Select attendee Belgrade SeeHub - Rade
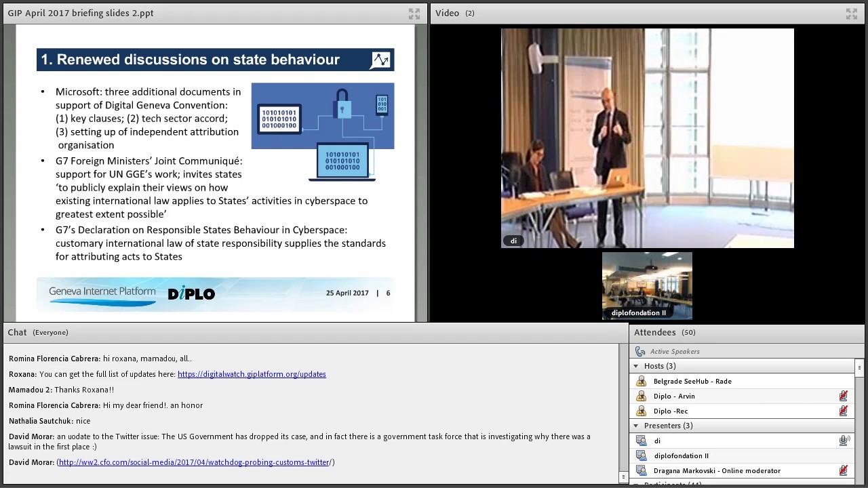 point(692,381)
